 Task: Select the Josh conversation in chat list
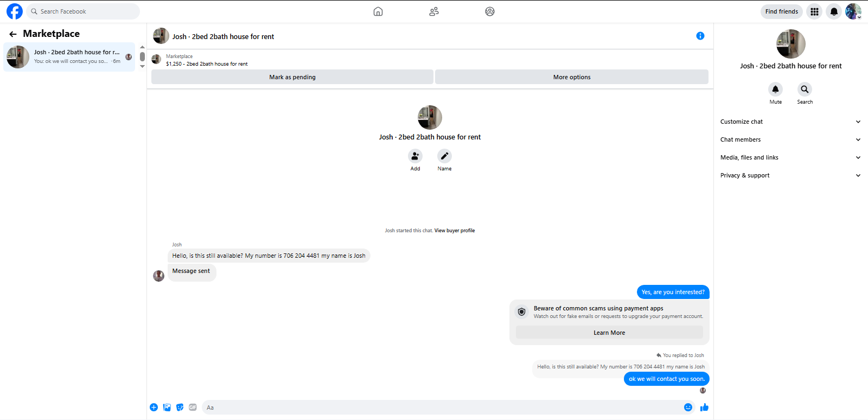(69, 57)
